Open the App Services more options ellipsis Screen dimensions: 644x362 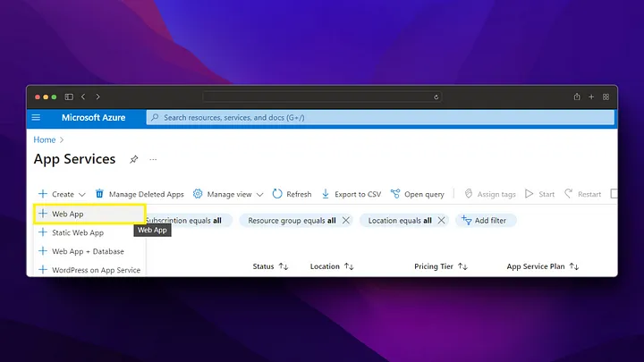click(153, 159)
